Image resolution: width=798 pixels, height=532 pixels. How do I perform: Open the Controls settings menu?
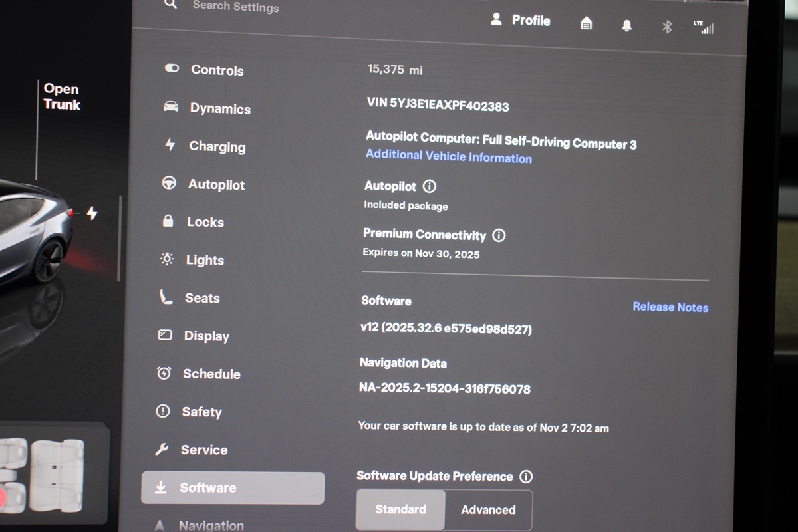(216, 70)
